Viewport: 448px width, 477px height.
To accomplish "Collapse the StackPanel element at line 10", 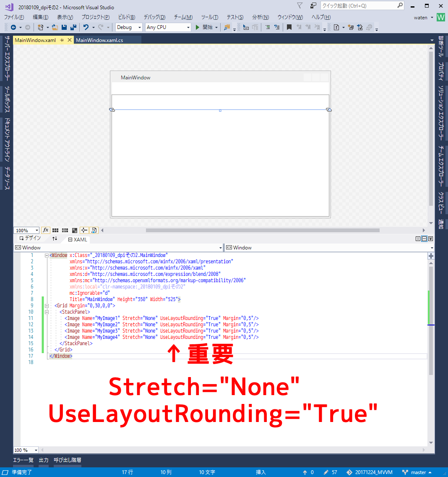I will coord(47,312).
